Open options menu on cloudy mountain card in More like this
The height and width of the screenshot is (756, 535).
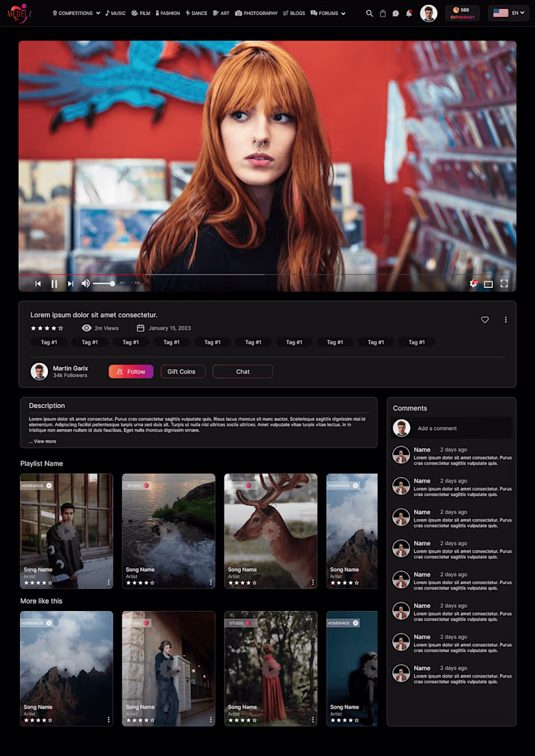109,720
